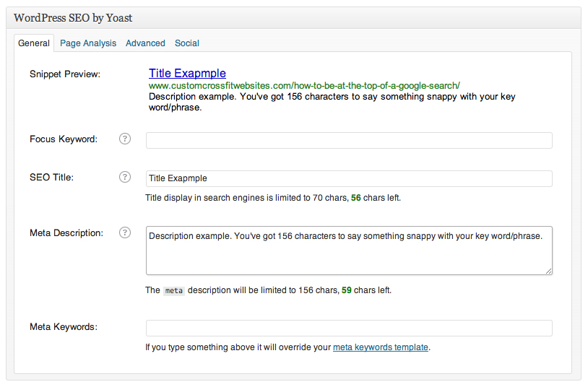This screenshot has height=387, width=588.
Task: Follow the meta keywords template link
Action: pos(381,347)
